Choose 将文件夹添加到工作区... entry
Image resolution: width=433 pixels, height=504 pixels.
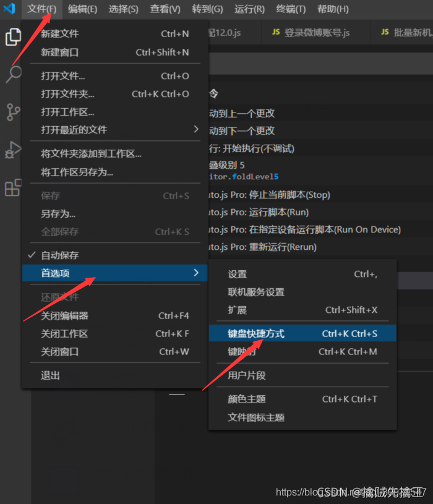click(114, 153)
